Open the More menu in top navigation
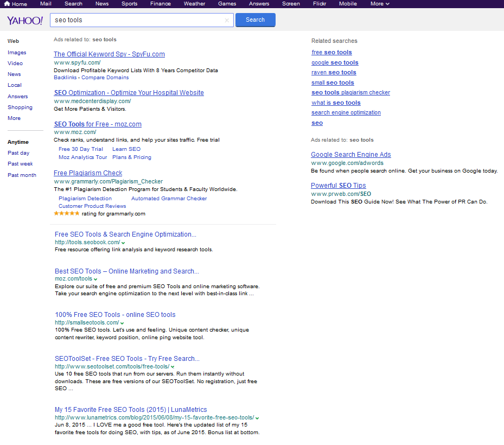Screen dimensions: 504x445 pyautogui.click(x=380, y=4)
